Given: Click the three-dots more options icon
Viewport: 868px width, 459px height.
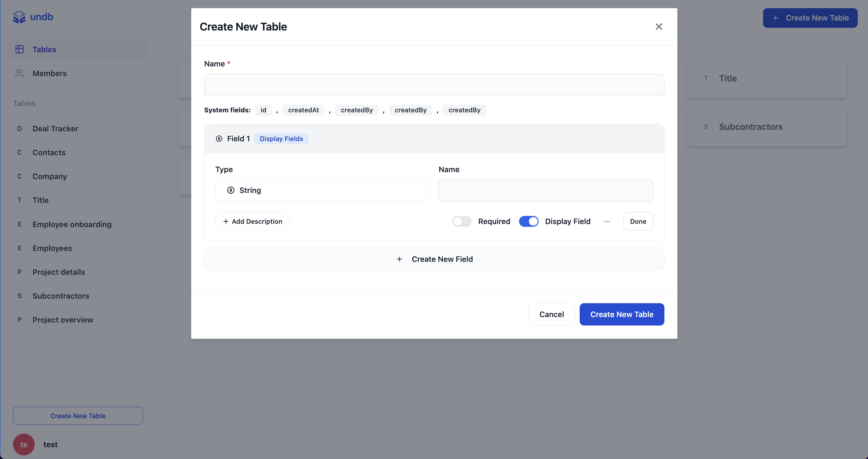Looking at the screenshot, I should tap(607, 222).
